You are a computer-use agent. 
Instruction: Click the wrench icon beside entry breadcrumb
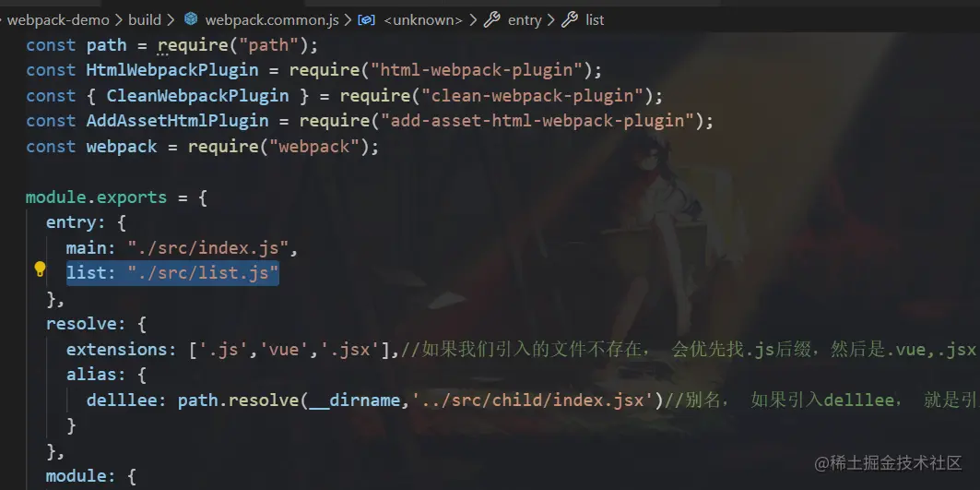(x=492, y=20)
